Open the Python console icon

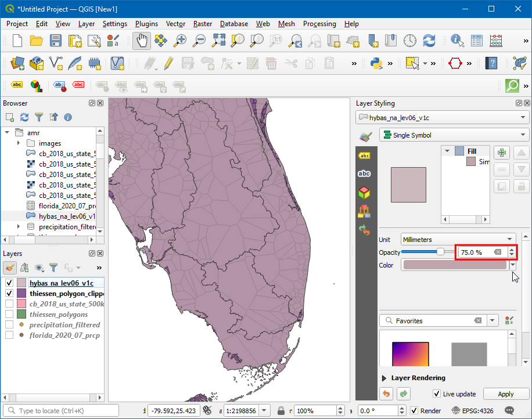click(x=376, y=63)
